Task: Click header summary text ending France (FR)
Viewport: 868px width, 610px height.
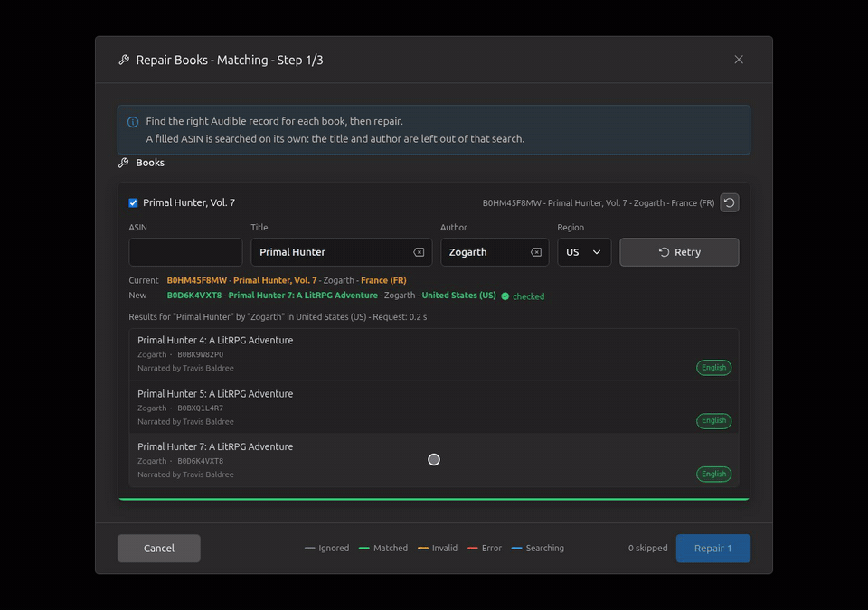Action: click(x=599, y=203)
